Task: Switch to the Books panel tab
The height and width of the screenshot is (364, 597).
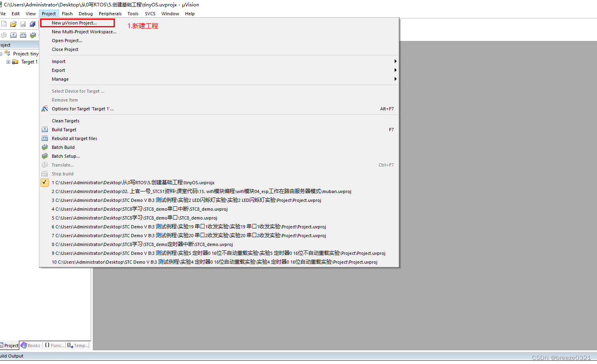Action: point(31,345)
